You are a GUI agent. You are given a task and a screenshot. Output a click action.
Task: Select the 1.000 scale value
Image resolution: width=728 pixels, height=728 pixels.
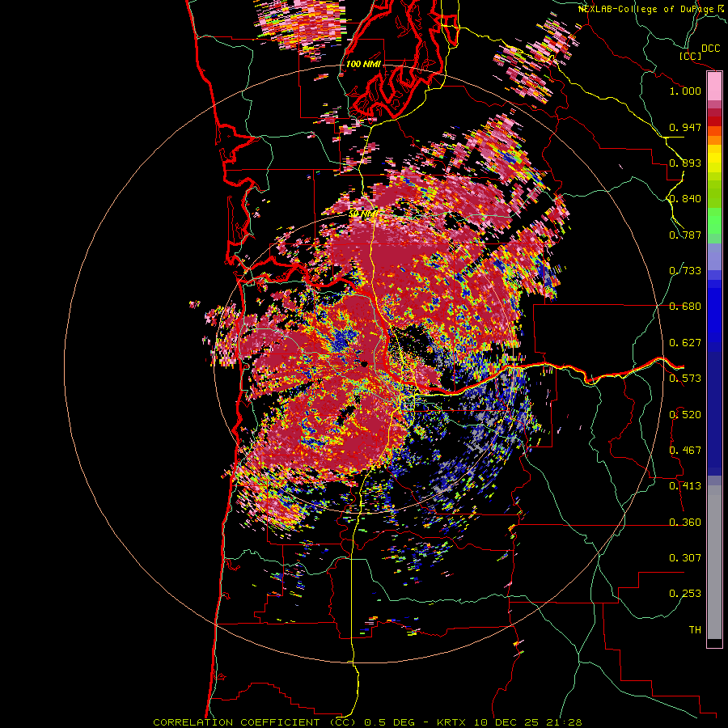click(x=685, y=91)
